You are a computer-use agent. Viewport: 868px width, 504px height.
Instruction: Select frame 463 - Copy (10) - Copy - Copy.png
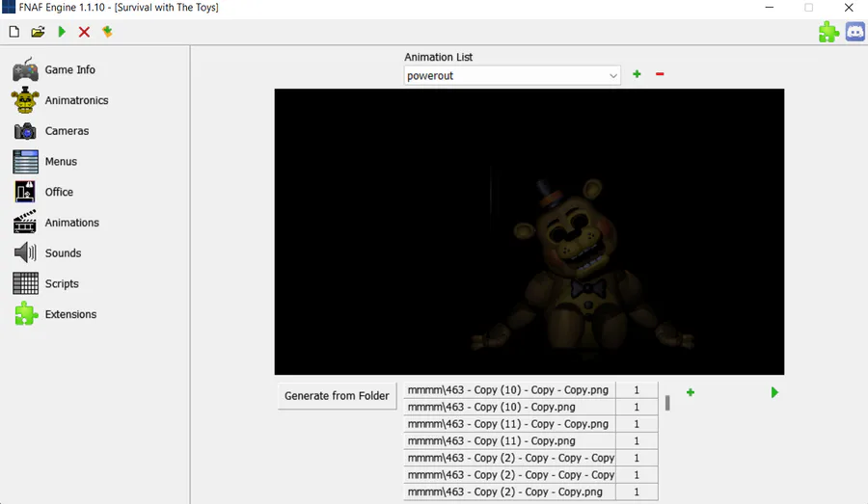[509, 390]
